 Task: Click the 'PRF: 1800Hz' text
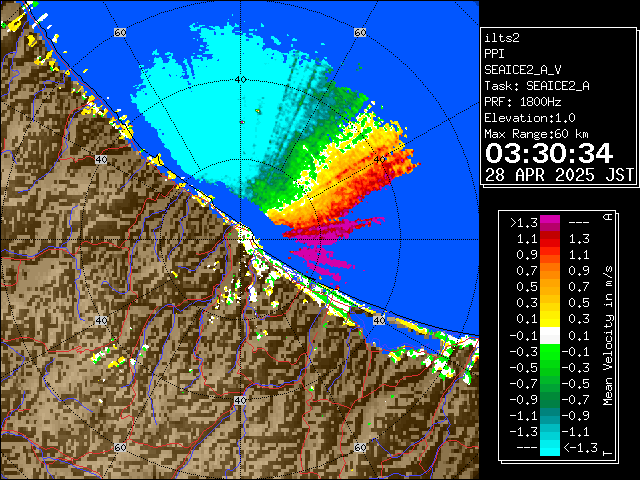coord(523,102)
